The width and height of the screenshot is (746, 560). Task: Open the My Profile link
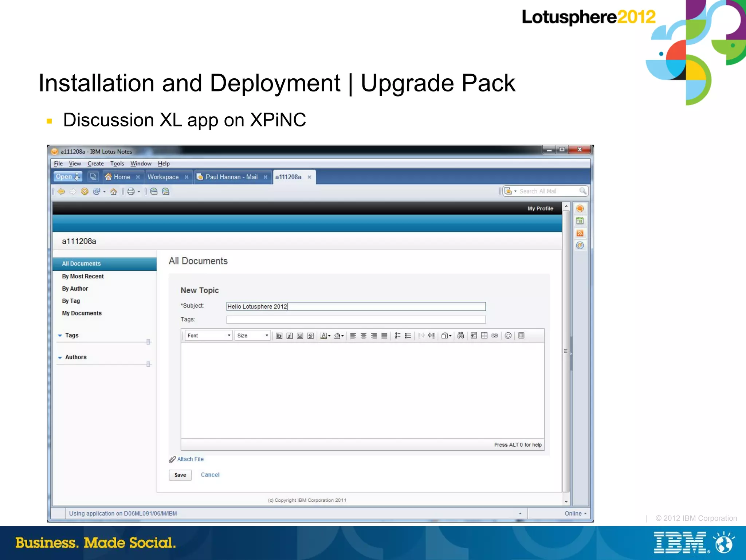coord(540,208)
